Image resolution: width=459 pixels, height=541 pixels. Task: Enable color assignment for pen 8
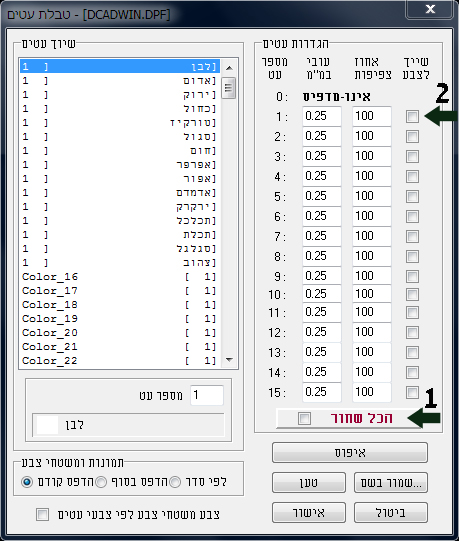[x=412, y=256]
